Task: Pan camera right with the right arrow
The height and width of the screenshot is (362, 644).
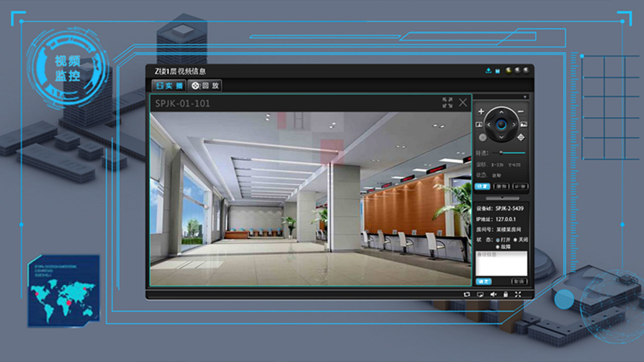Action: [514, 125]
